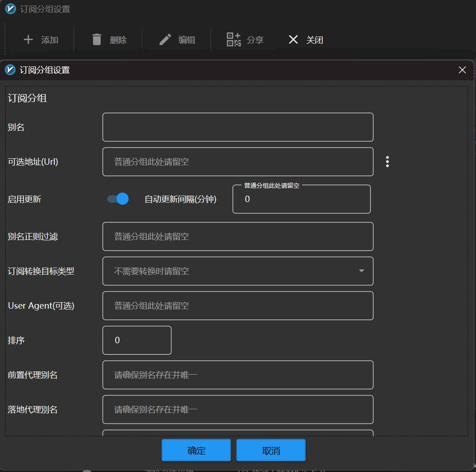Click the 别名 input field
The height and width of the screenshot is (472, 476).
[238, 127]
